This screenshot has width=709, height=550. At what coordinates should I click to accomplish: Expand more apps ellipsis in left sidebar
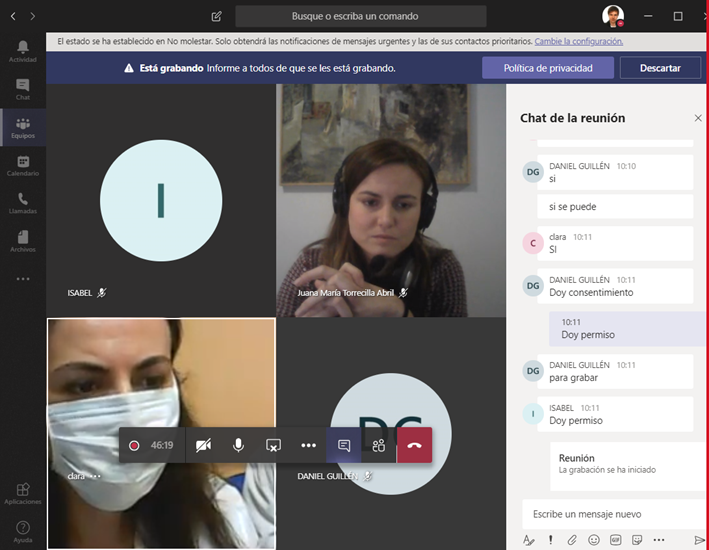coord(22,279)
